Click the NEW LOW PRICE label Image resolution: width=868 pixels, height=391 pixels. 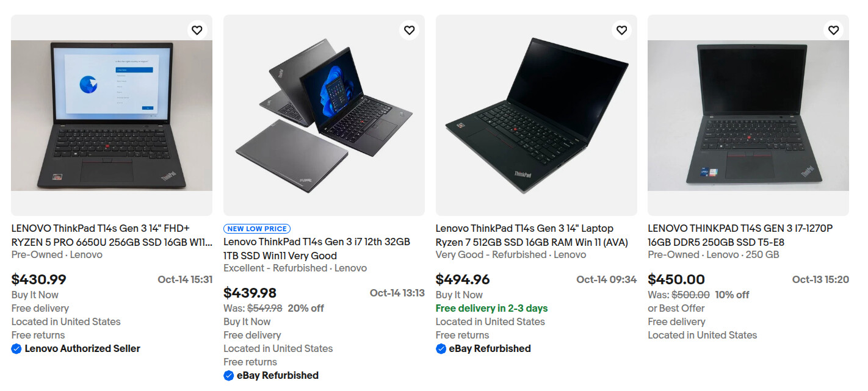(x=257, y=229)
